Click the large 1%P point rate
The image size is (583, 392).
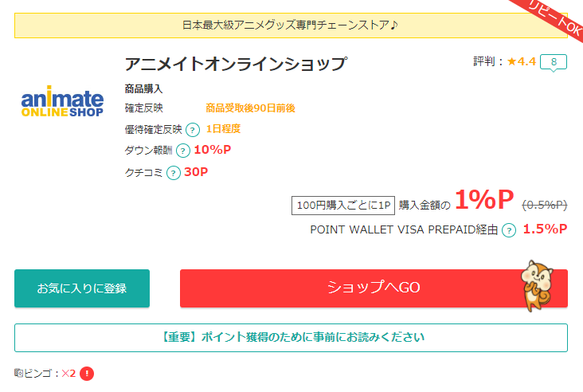point(484,200)
